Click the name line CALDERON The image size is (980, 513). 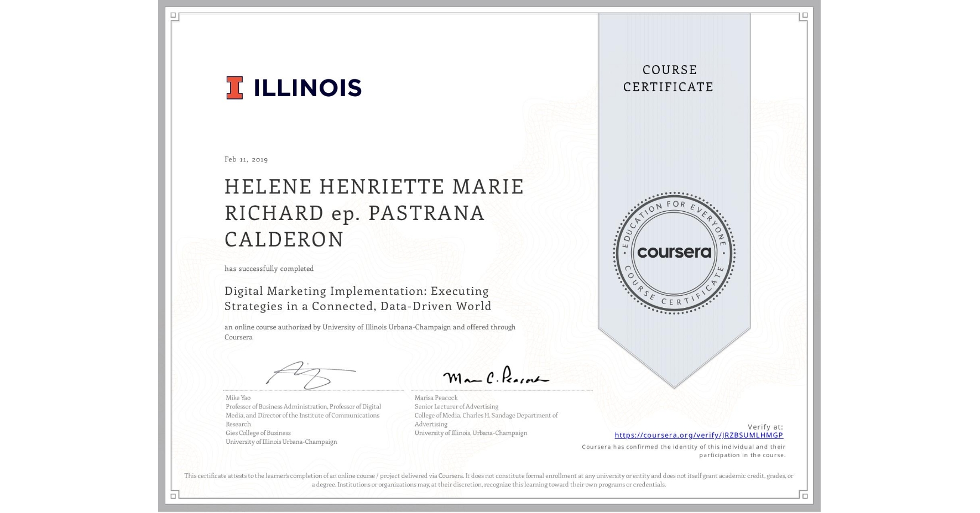coord(284,239)
